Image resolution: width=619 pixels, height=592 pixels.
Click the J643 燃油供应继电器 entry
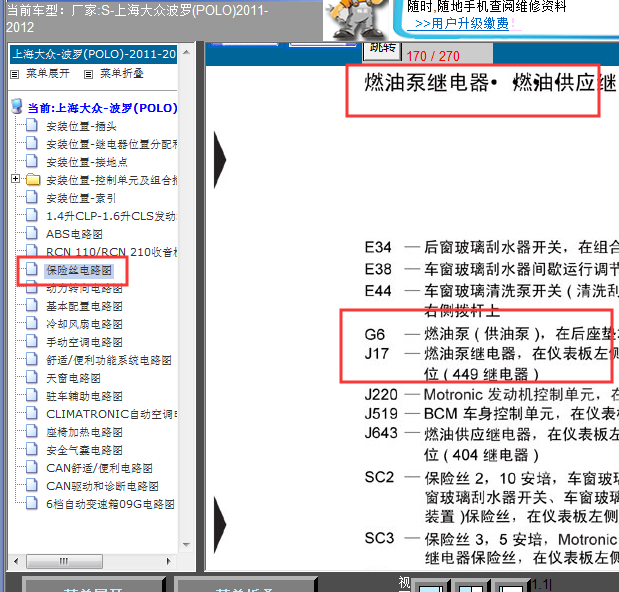[491, 444]
